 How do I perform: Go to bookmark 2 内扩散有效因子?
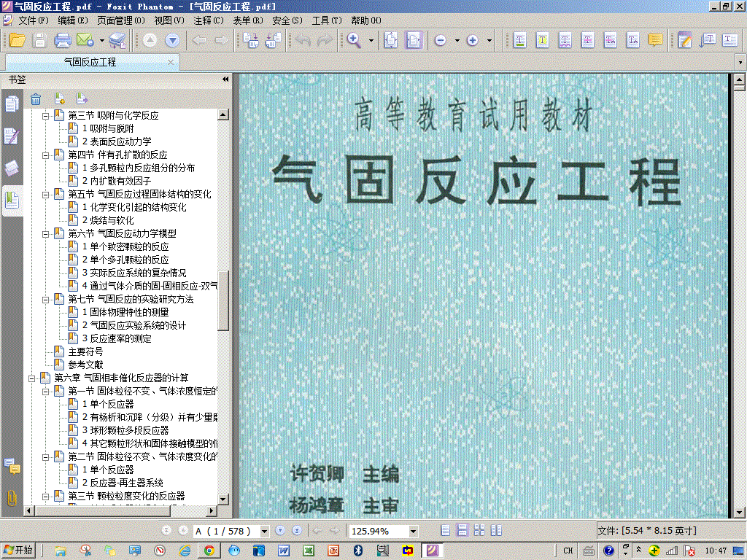click(x=117, y=181)
